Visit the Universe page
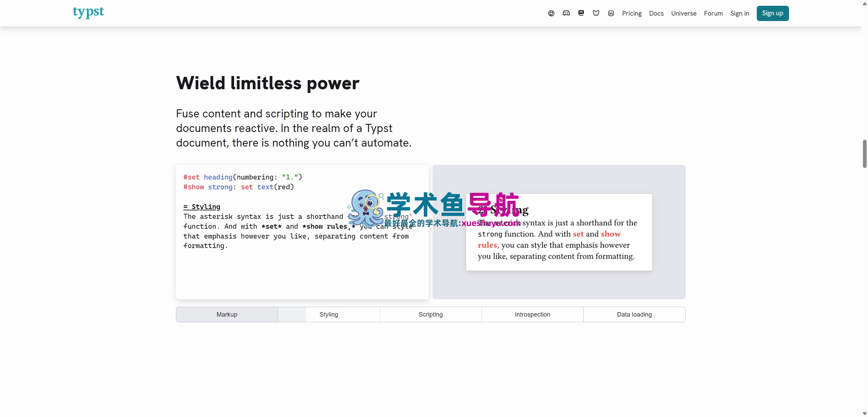The height and width of the screenshot is (417, 868). pyautogui.click(x=684, y=13)
